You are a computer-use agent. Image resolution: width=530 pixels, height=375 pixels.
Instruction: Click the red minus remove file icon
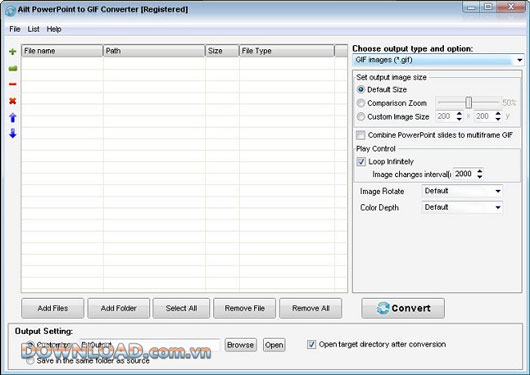tap(13, 84)
